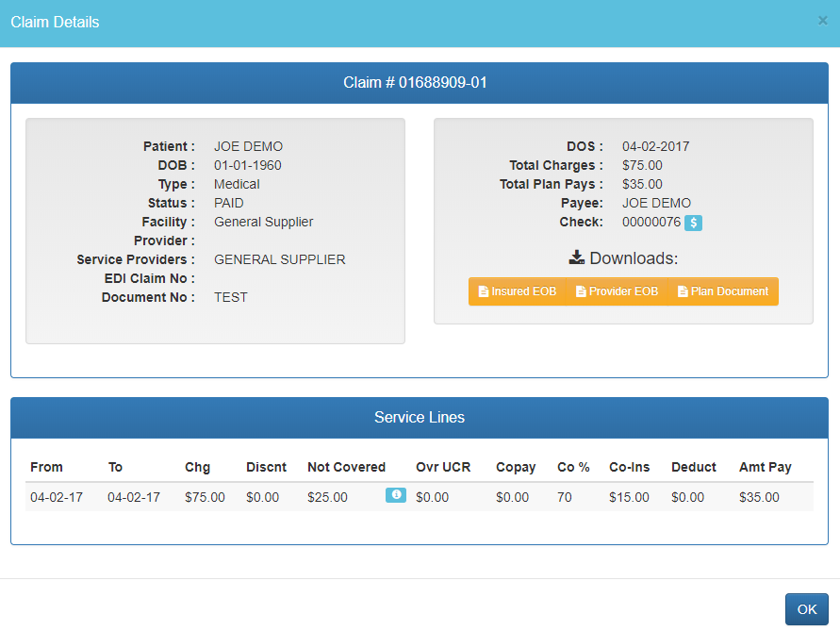Click the Service Lines header
840x631 pixels.
420,418
